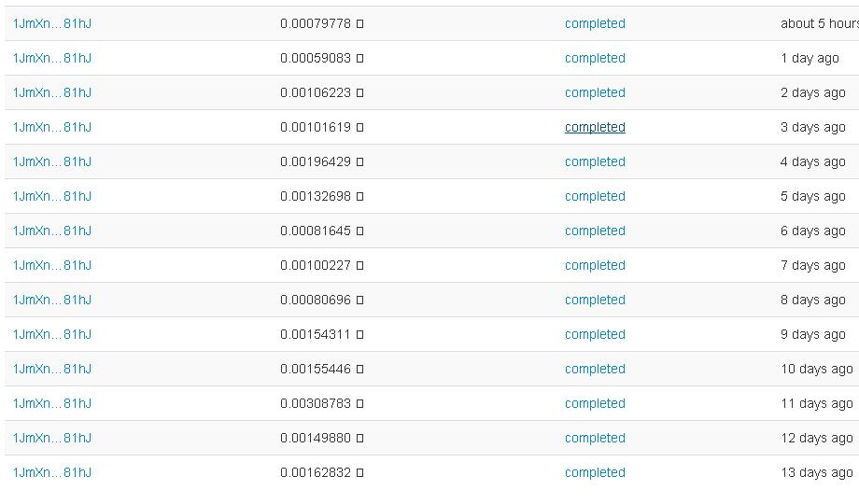Select the completed status for 0.00149880

[x=595, y=438]
